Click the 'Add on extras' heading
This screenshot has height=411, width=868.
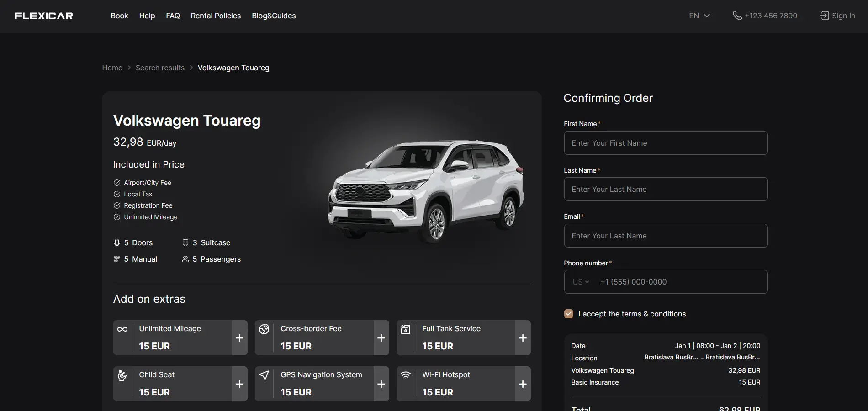coord(149,299)
